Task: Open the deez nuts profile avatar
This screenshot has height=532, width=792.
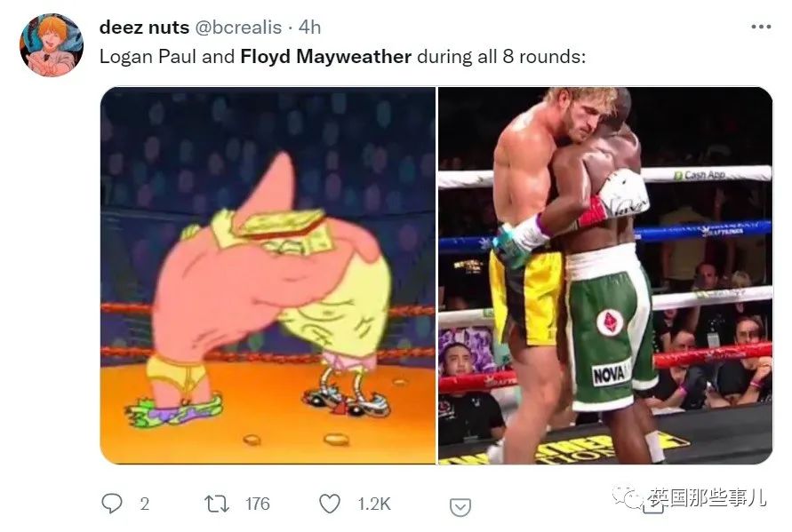Action: (51, 45)
